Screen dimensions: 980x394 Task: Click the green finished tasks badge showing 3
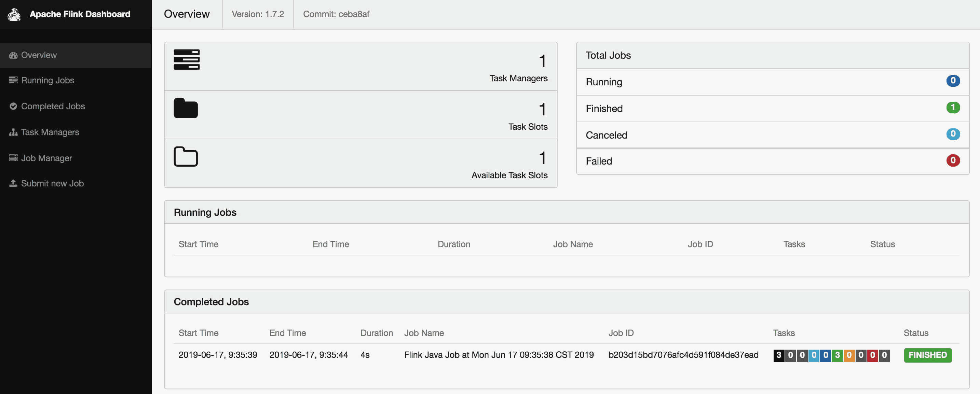837,355
